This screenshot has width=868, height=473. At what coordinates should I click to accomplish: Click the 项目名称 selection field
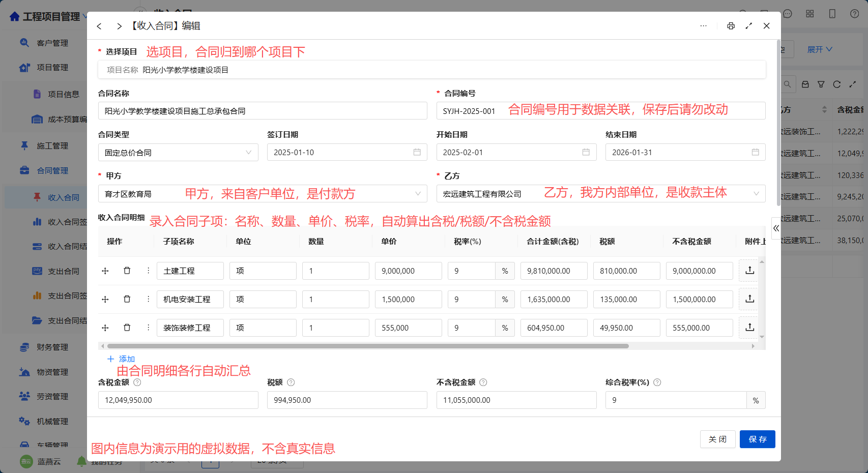432,70
